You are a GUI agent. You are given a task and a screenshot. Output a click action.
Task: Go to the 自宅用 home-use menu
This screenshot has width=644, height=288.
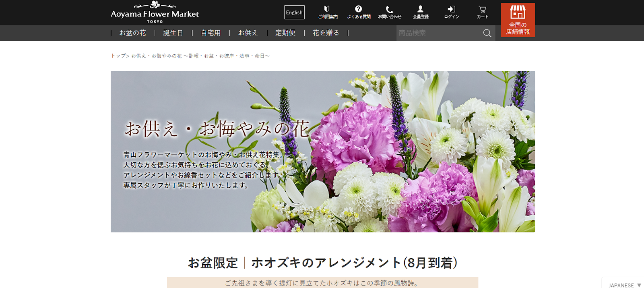[x=211, y=33]
